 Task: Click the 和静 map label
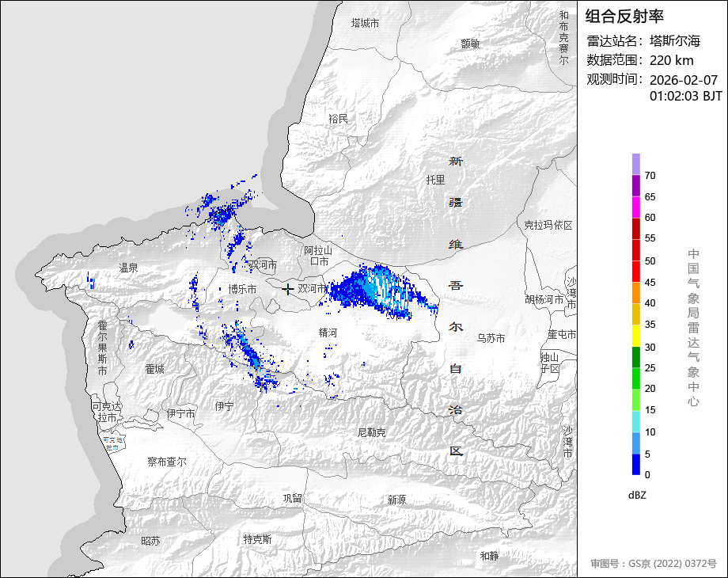[x=489, y=556]
